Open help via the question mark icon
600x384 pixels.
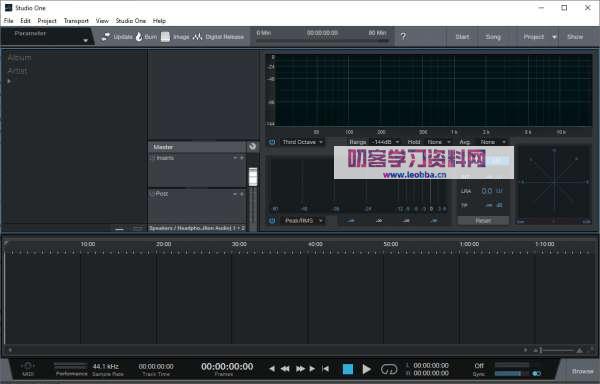click(403, 37)
